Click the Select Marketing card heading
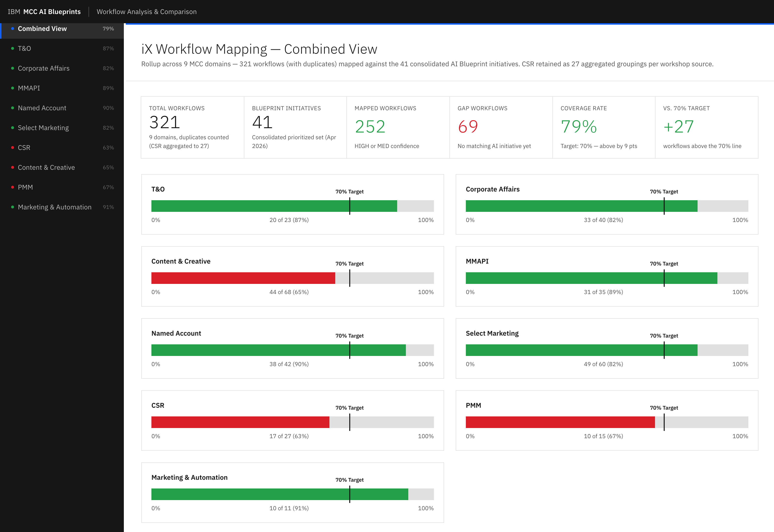The height and width of the screenshot is (532, 774). pos(492,333)
